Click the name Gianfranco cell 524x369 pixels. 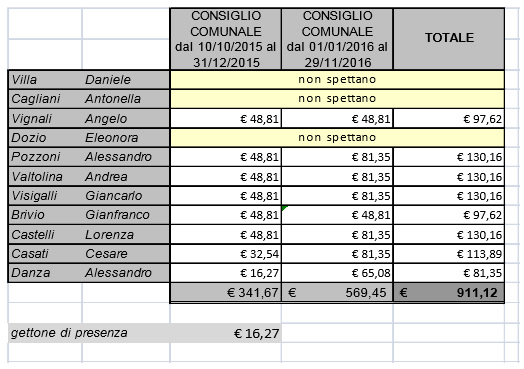pyautogui.click(x=126, y=215)
